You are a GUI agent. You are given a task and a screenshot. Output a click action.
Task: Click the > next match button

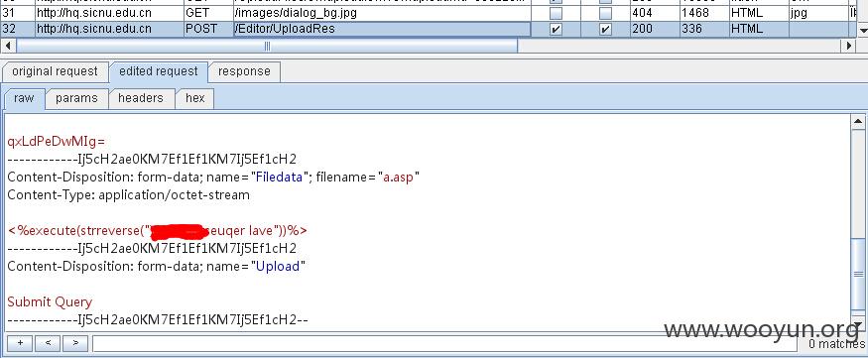click(75, 343)
